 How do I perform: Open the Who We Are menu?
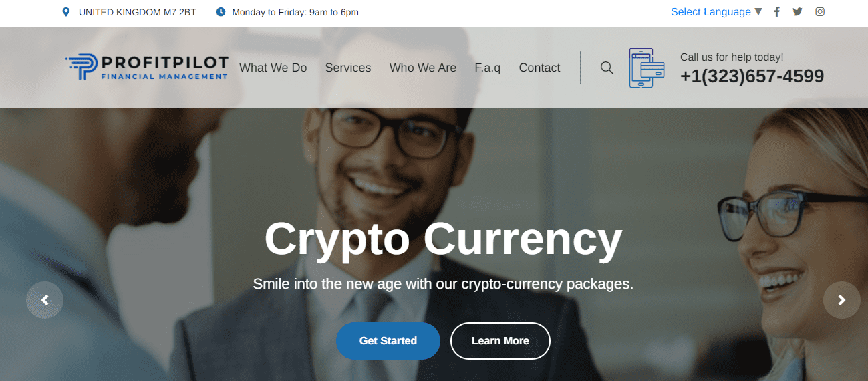(x=423, y=68)
